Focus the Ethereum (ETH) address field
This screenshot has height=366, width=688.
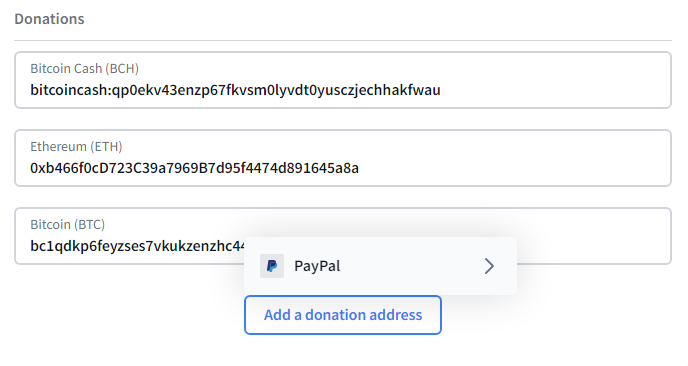(343, 158)
